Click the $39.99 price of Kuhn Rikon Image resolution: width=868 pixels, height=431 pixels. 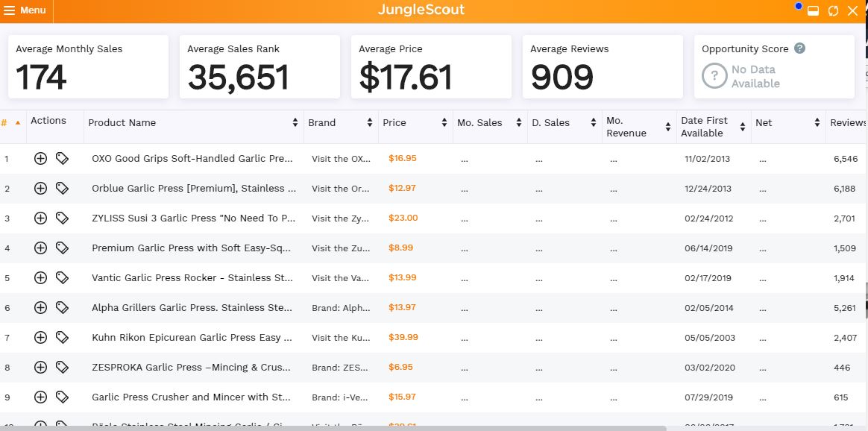(403, 338)
